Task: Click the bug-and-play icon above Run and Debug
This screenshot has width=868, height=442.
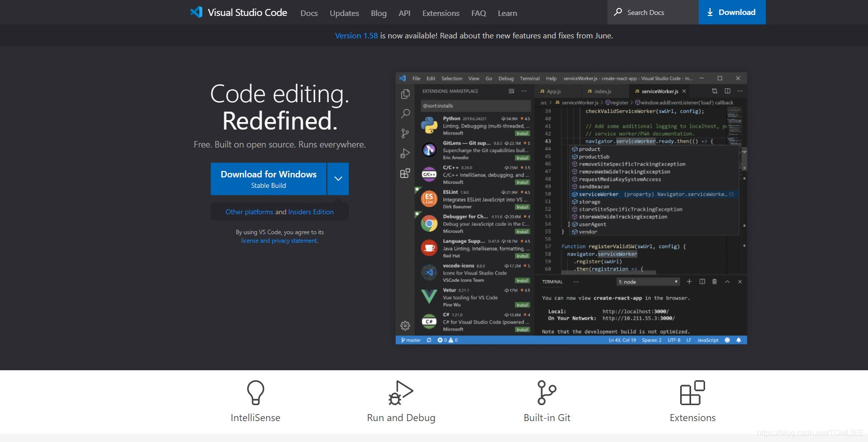Action: point(401,393)
